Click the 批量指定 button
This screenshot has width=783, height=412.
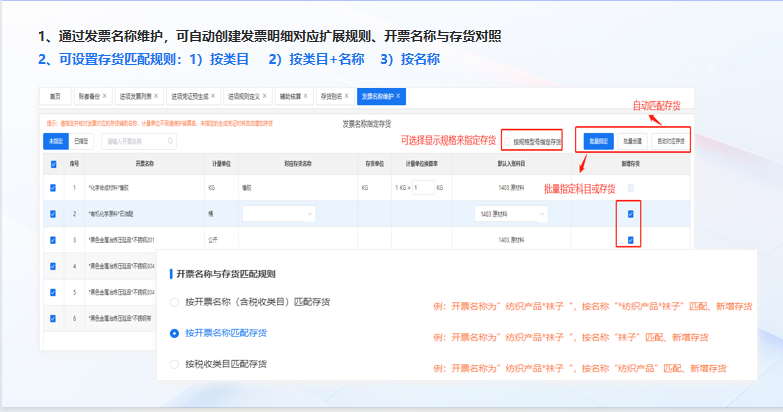(x=600, y=141)
